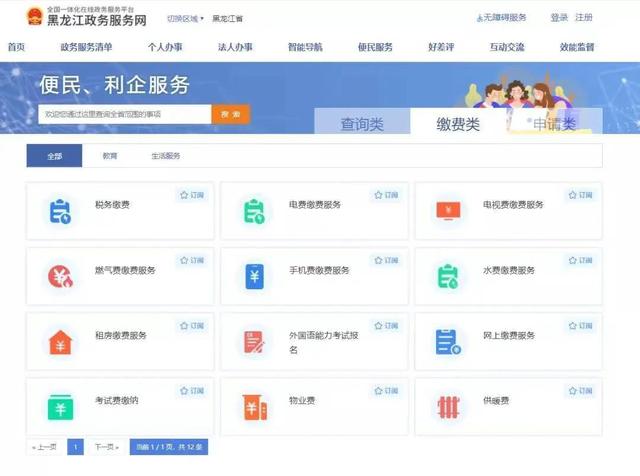Open 互动交流 navigation item

[507, 47]
